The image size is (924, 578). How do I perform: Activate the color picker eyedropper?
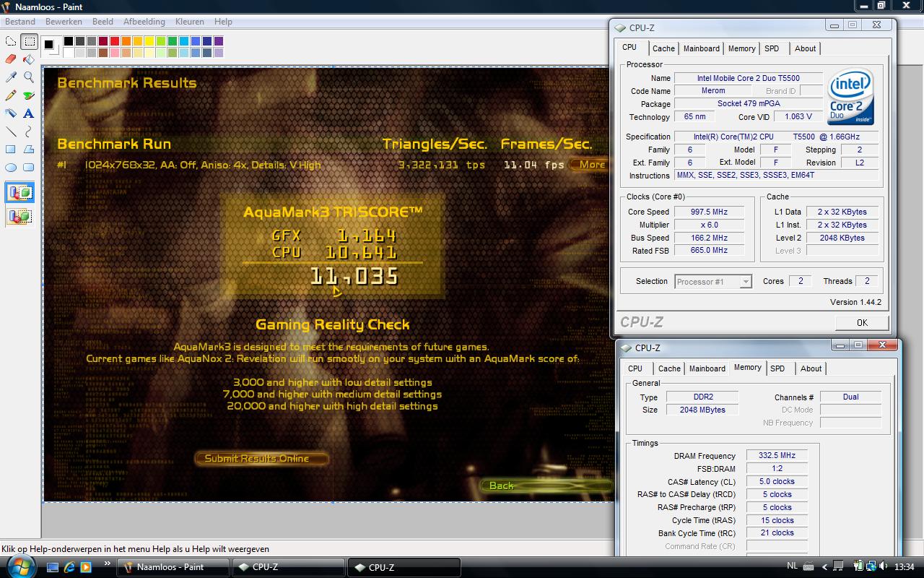(x=11, y=77)
